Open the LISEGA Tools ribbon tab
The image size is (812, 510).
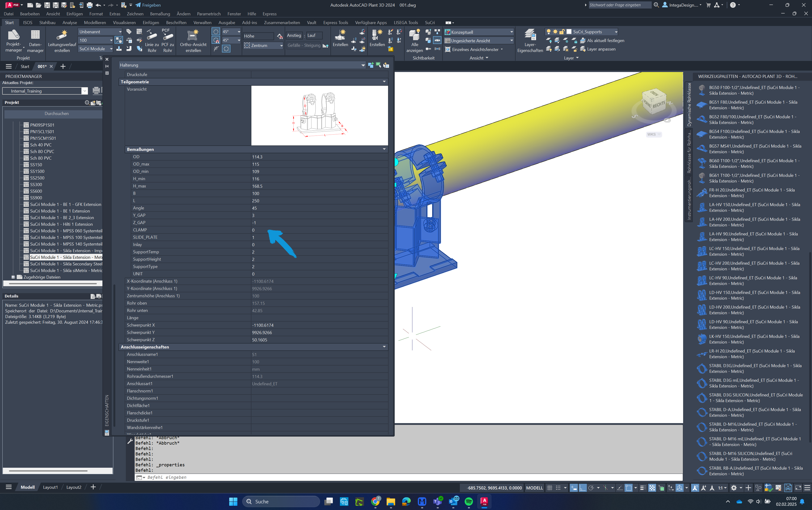tap(406, 23)
